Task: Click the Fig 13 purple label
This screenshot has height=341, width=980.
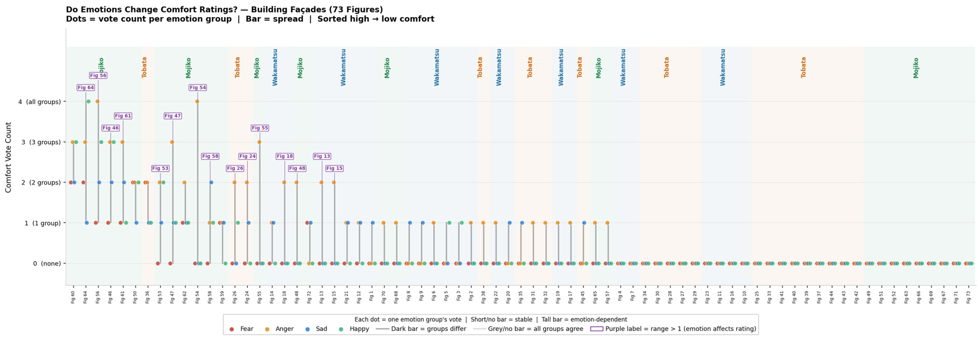Action: click(x=322, y=156)
